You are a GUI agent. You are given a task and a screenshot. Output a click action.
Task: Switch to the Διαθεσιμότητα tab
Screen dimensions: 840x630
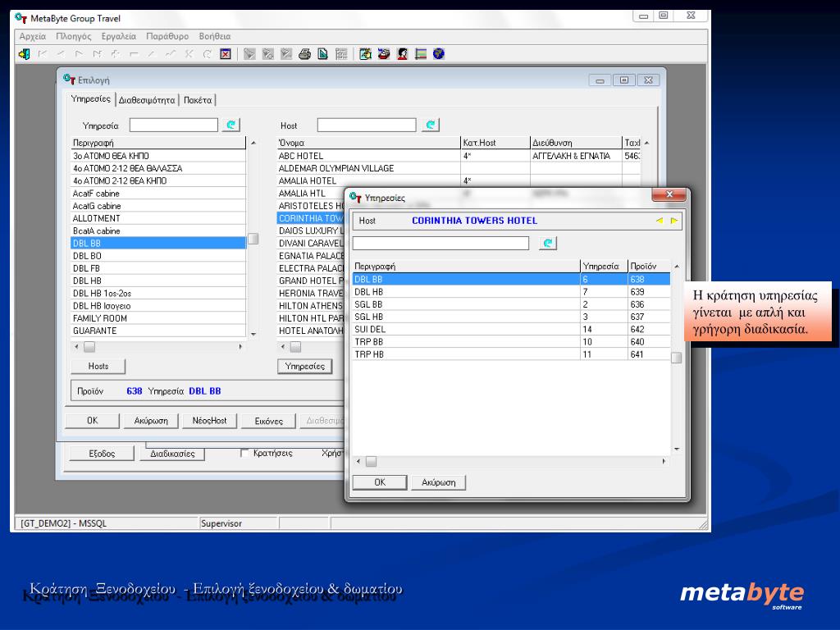click(147, 100)
